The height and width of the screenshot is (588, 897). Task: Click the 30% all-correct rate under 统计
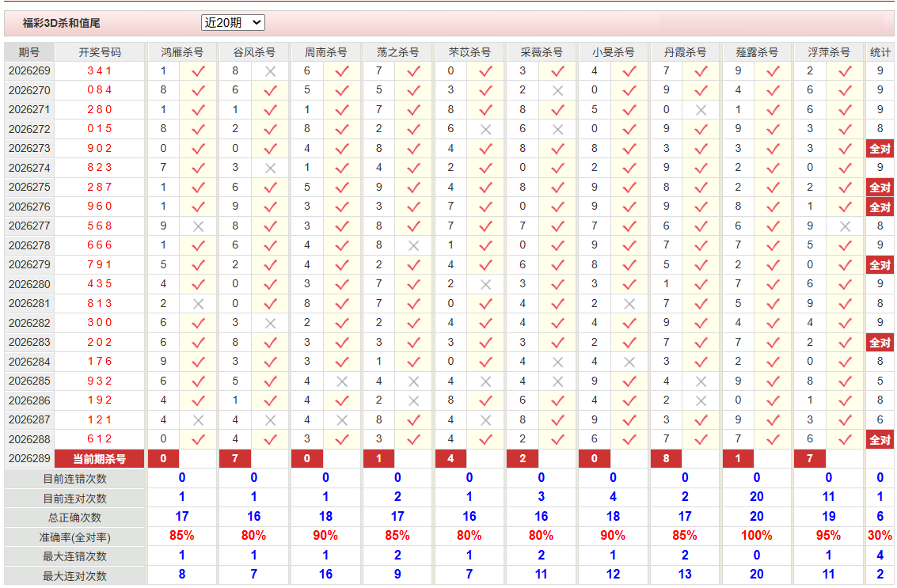tap(880, 536)
